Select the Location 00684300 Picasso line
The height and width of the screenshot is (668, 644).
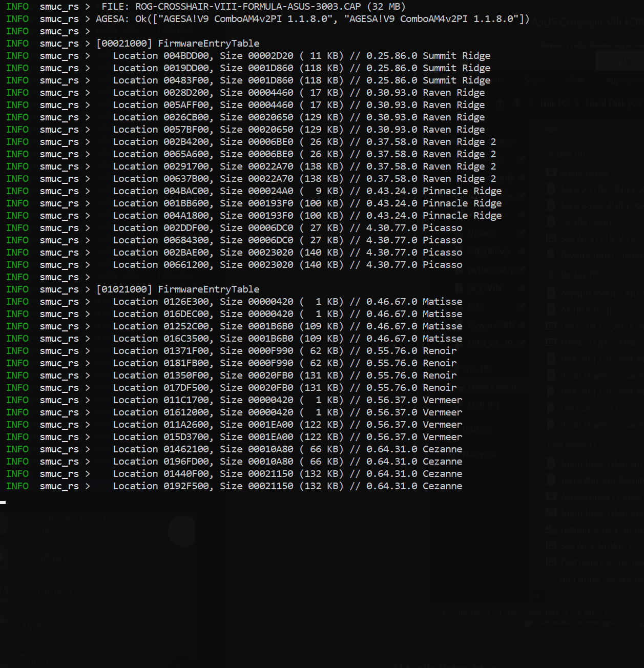pos(234,240)
